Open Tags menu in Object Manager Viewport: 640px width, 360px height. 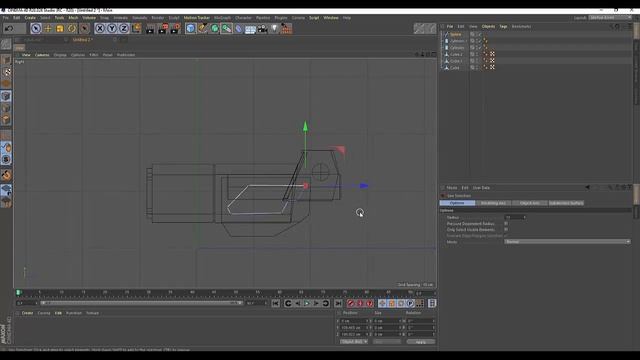(x=503, y=27)
